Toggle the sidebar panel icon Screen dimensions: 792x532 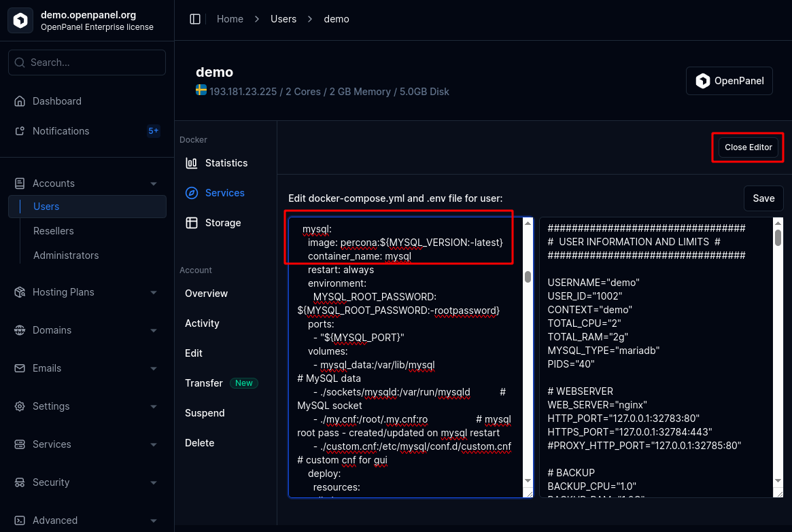pyautogui.click(x=195, y=19)
